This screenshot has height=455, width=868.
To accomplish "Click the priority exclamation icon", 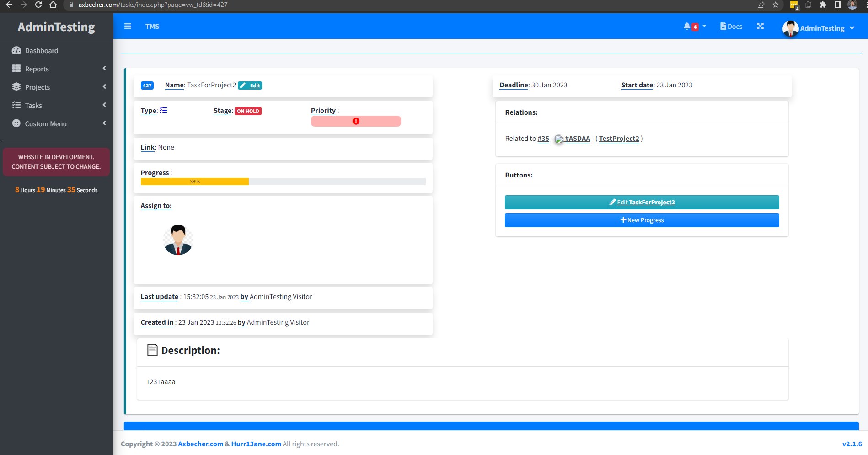I will pyautogui.click(x=356, y=121).
